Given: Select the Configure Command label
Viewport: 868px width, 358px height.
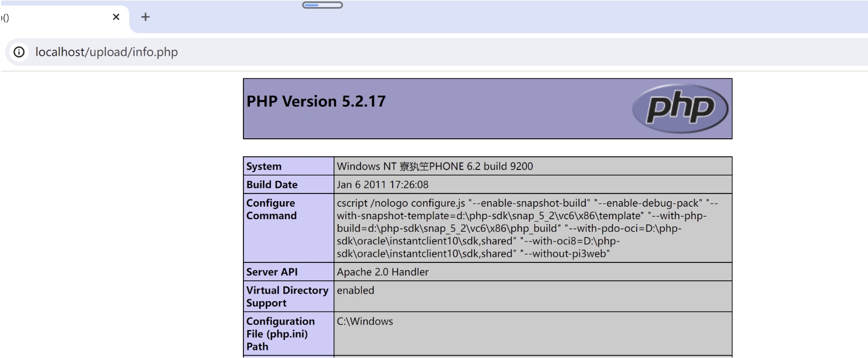Looking at the screenshot, I should 272,209.
